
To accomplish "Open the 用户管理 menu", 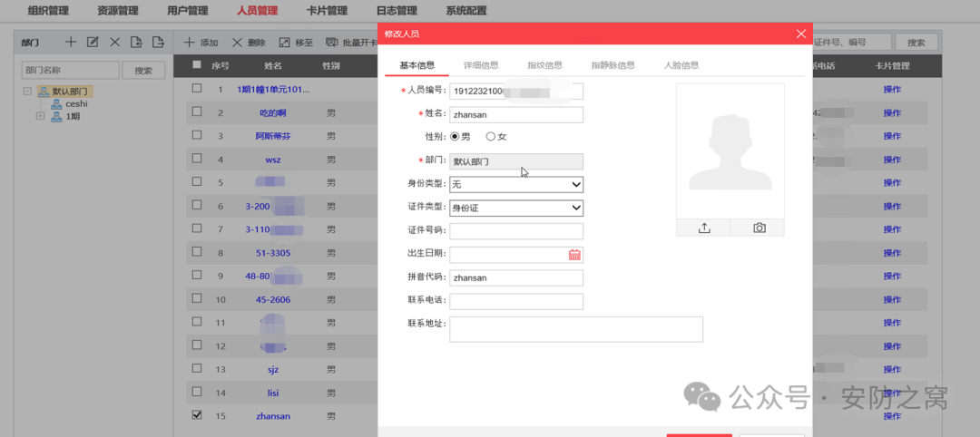I will (x=188, y=11).
